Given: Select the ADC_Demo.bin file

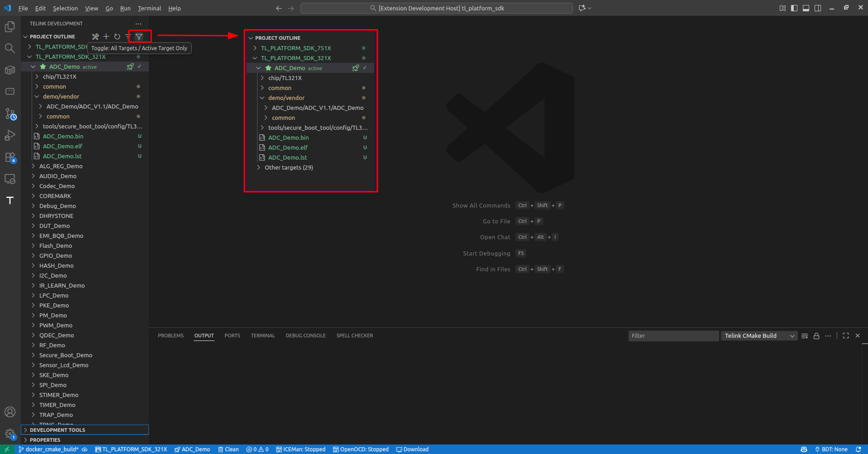Looking at the screenshot, I should [85, 136].
